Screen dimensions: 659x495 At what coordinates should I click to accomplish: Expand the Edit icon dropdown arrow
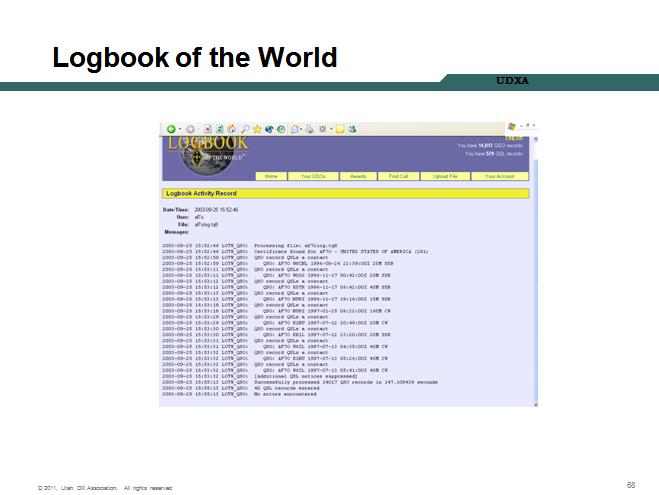point(331,129)
